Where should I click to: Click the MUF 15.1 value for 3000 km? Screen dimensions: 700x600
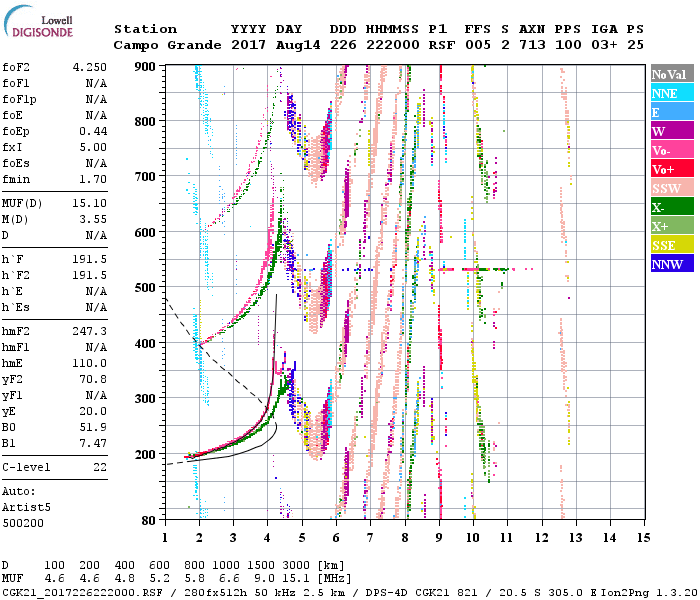tap(296, 579)
